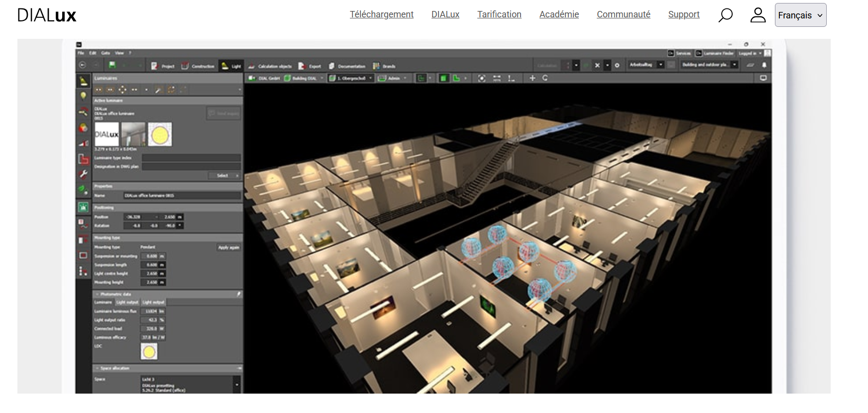Click the DIALux logo at top left
The height and width of the screenshot is (413, 868).
pyautogui.click(x=47, y=15)
